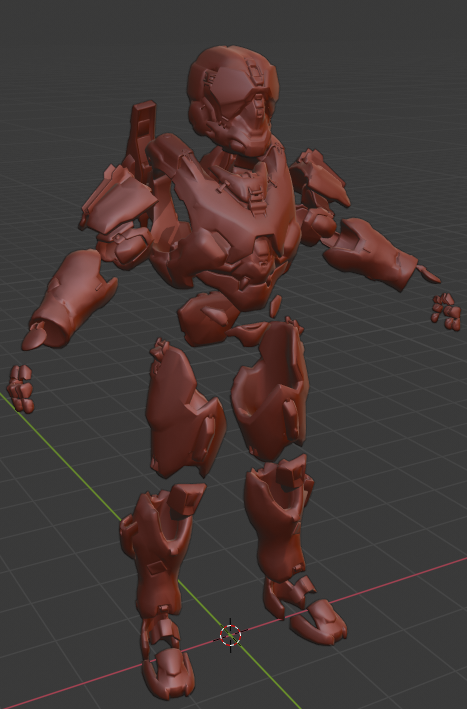Click the 3D cursor at the grid origin
Screen dimensions: 467x709
pos(231,635)
